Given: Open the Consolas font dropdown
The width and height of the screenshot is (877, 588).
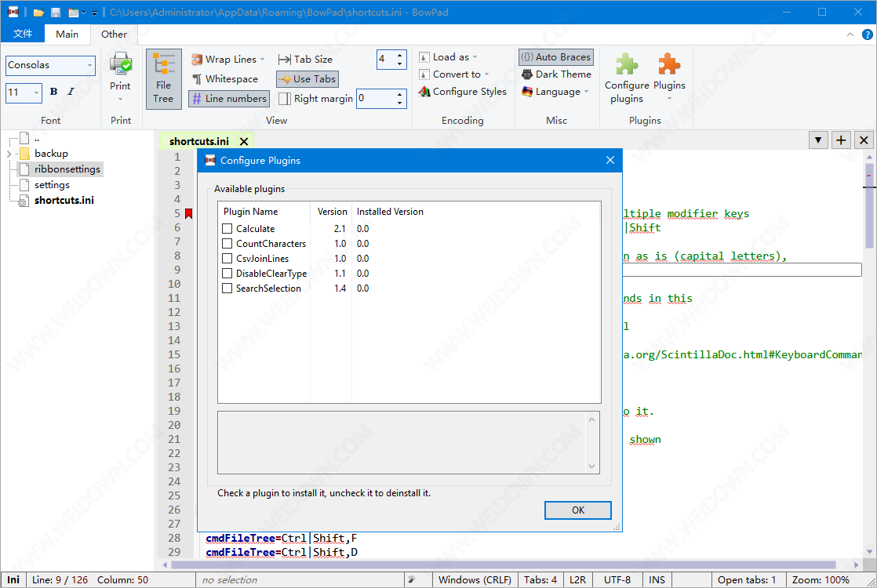Looking at the screenshot, I should click(89, 65).
